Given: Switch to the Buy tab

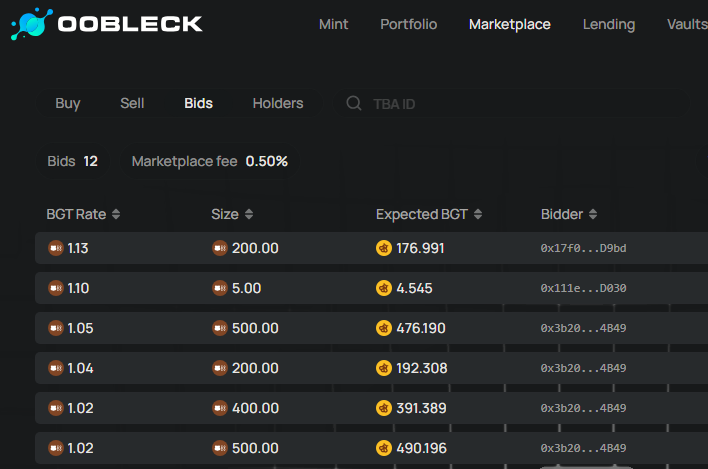Looking at the screenshot, I should tap(68, 103).
